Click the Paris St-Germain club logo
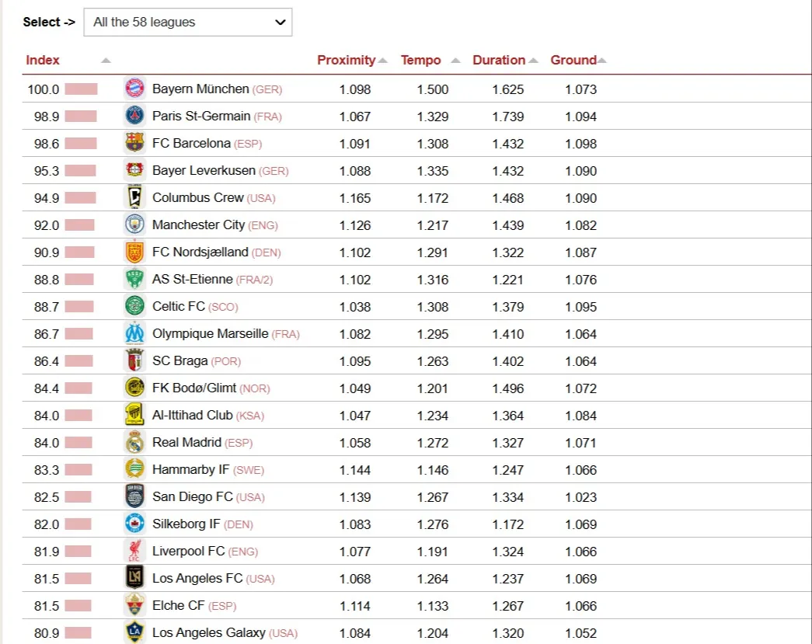The height and width of the screenshot is (644, 812). [135, 116]
